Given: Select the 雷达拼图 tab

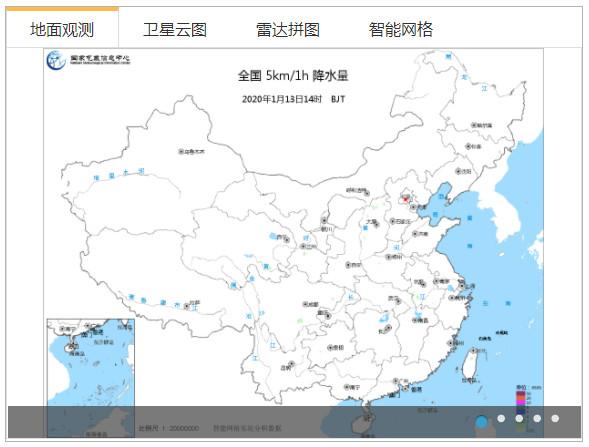Looking at the screenshot, I should click(x=288, y=29).
